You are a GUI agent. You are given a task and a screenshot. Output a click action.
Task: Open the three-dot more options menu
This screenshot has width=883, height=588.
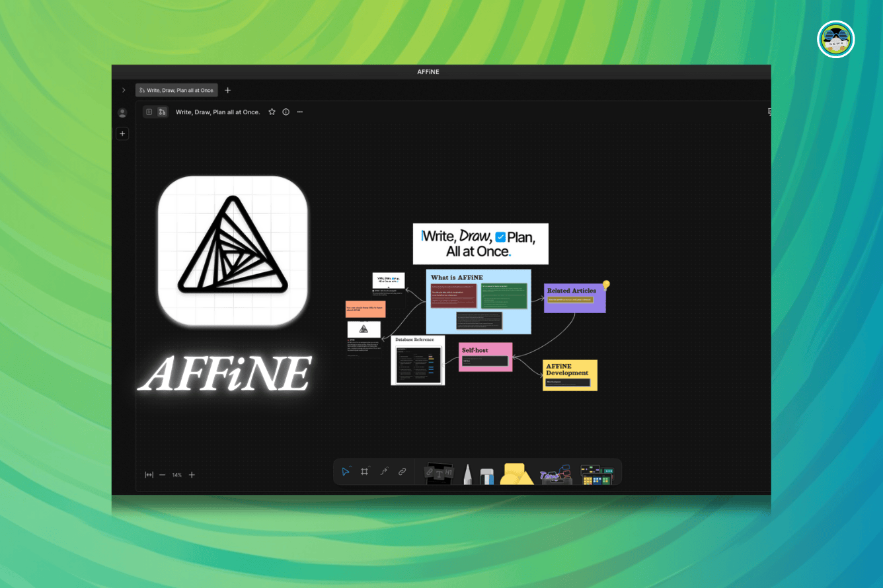click(300, 112)
